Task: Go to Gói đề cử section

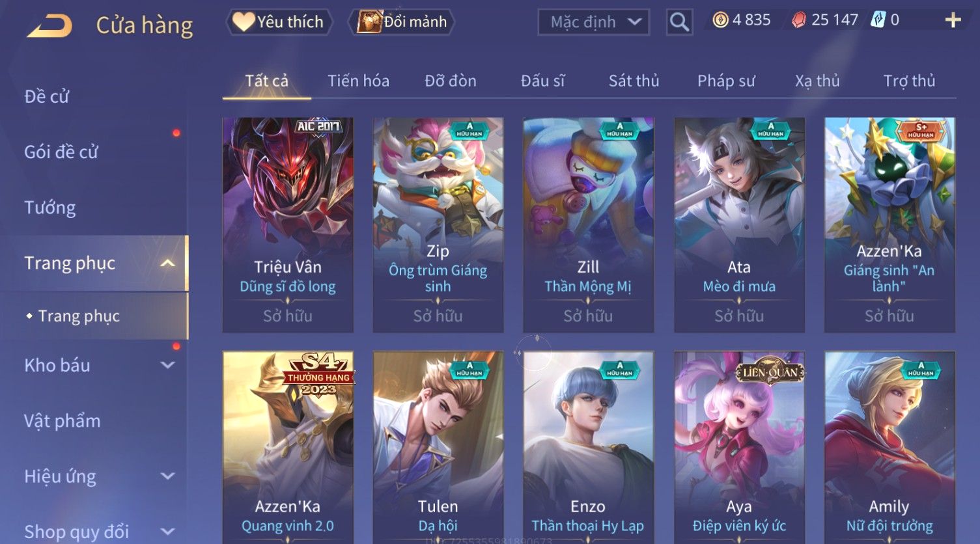Action: tap(61, 152)
